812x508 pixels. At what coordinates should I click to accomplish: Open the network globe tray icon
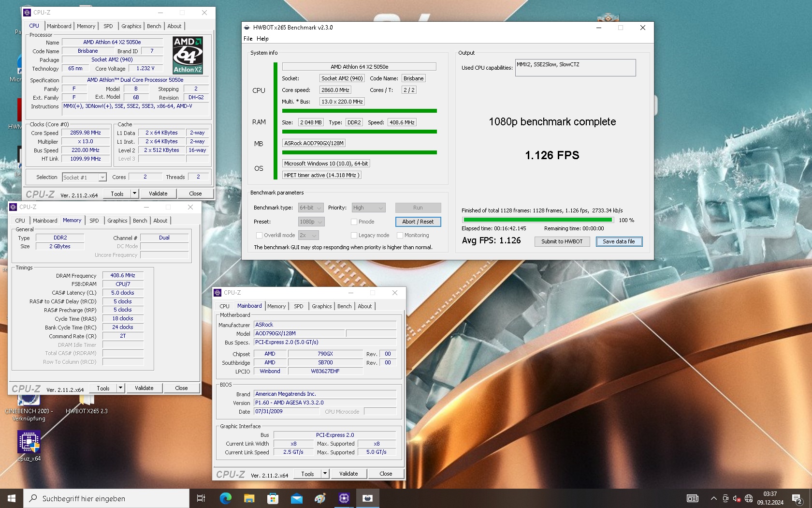coord(749,498)
